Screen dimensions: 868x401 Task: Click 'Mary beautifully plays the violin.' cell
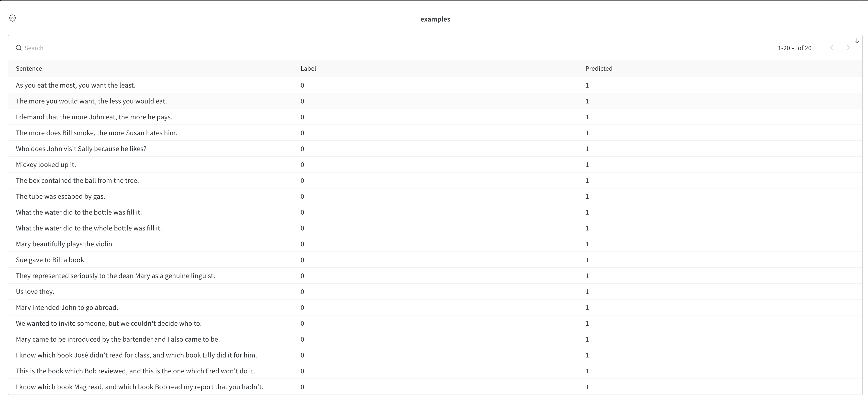(65, 244)
